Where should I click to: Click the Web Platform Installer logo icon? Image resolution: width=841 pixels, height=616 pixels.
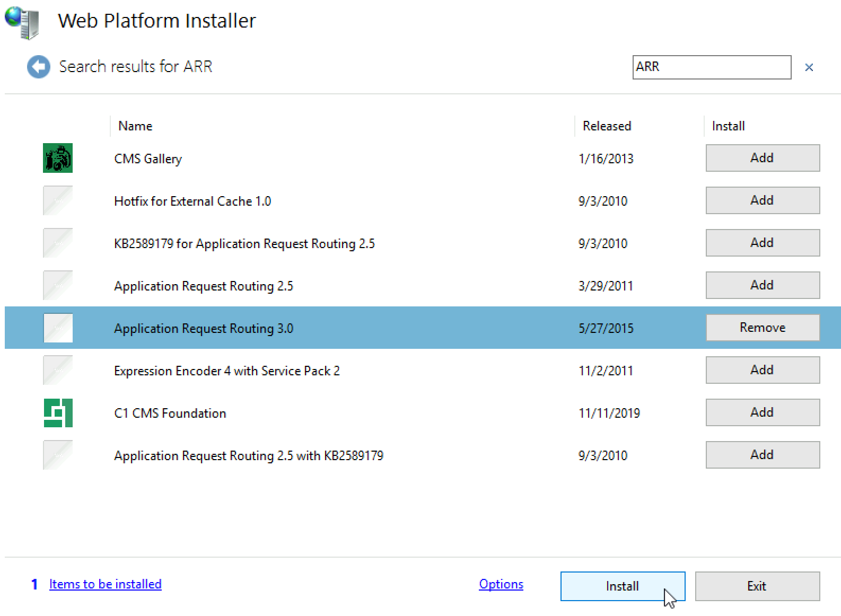click(x=22, y=22)
